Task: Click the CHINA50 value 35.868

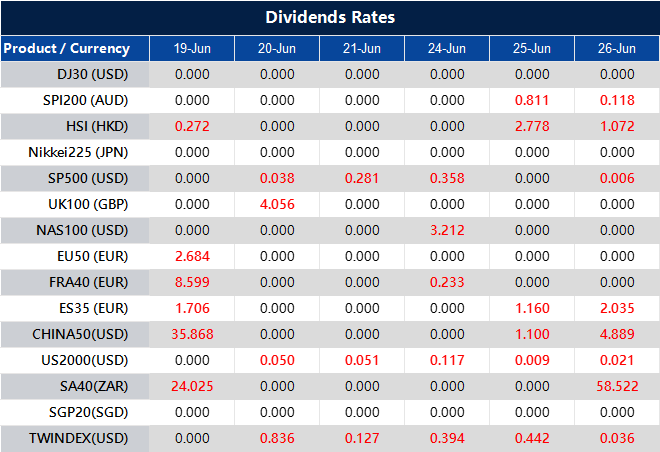Action: click(x=192, y=334)
